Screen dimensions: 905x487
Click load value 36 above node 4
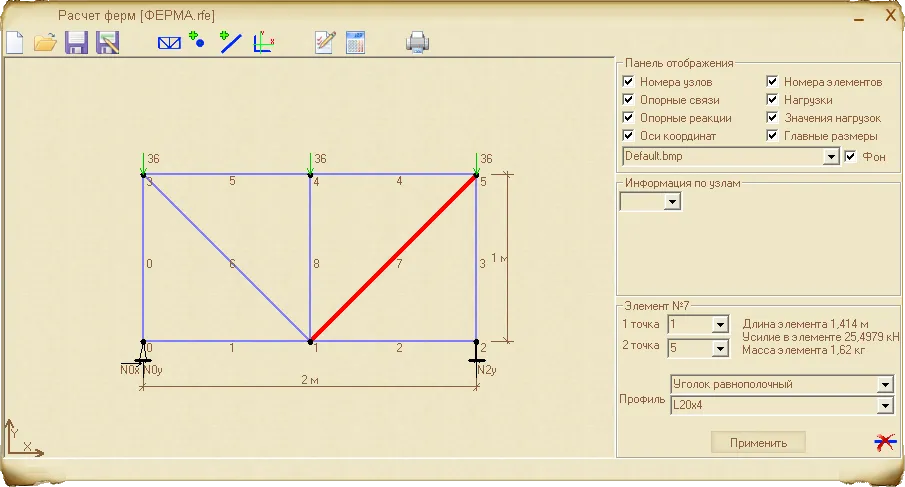(320, 159)
